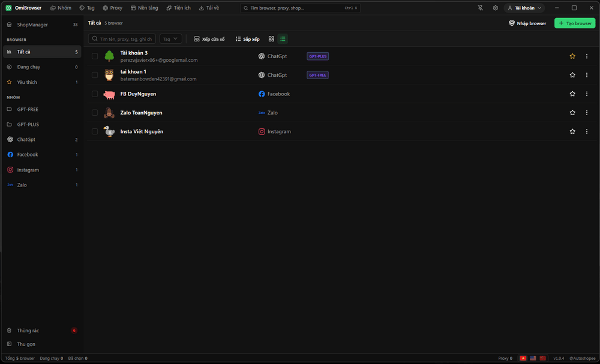Open the Tiện ích menu
600x364 pixels.
click(x=178, y=8)
